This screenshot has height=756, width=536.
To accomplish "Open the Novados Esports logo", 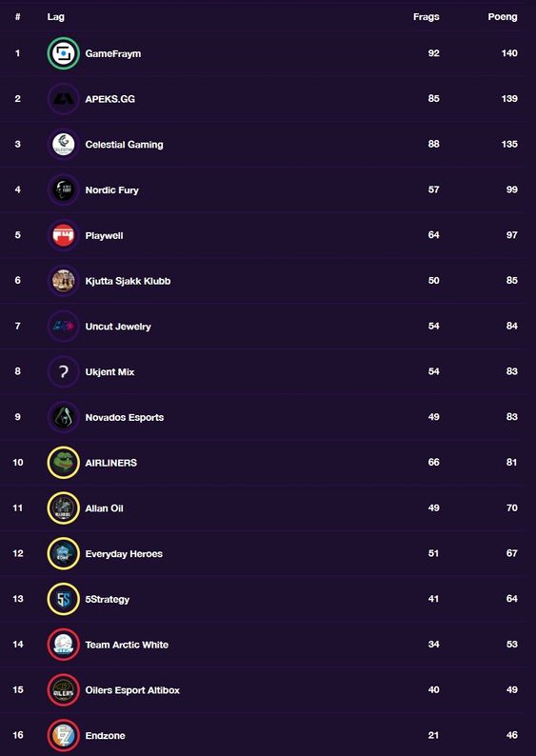I will click(x=63, y=417).
